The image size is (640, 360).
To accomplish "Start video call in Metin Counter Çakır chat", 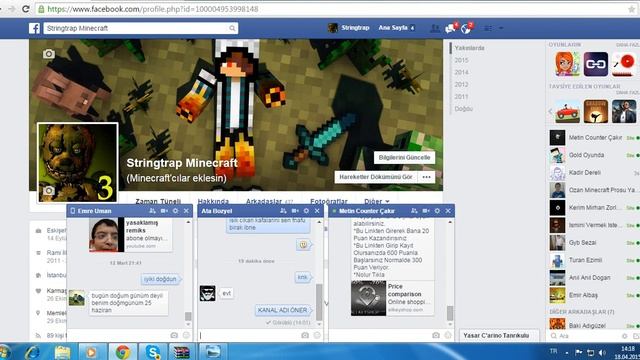I will (x=426, y=211).
